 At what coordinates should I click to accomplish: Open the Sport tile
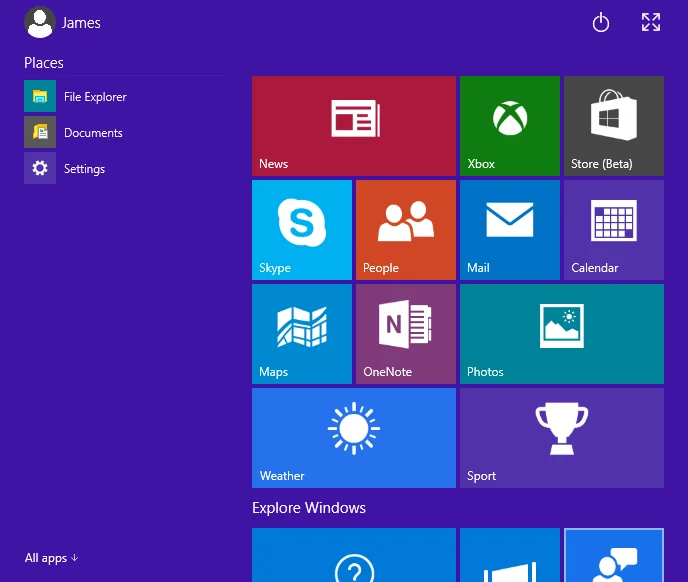point(562,438)
